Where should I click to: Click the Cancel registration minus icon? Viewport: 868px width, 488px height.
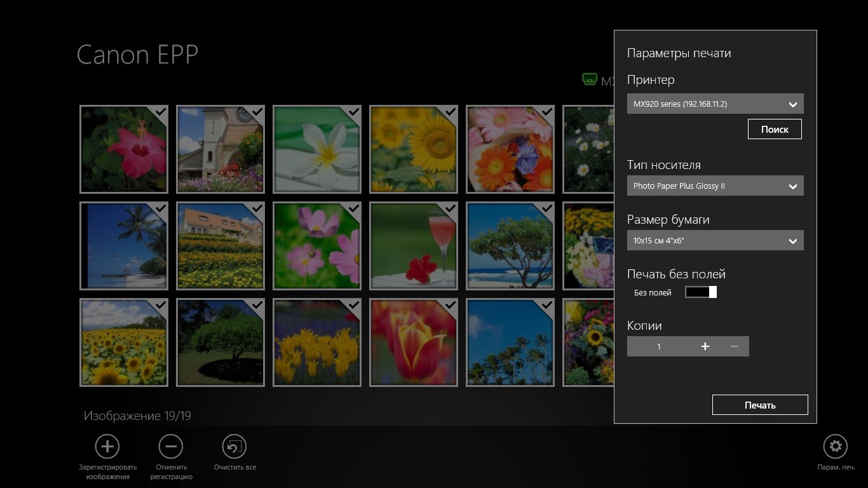tap(171, 447)
